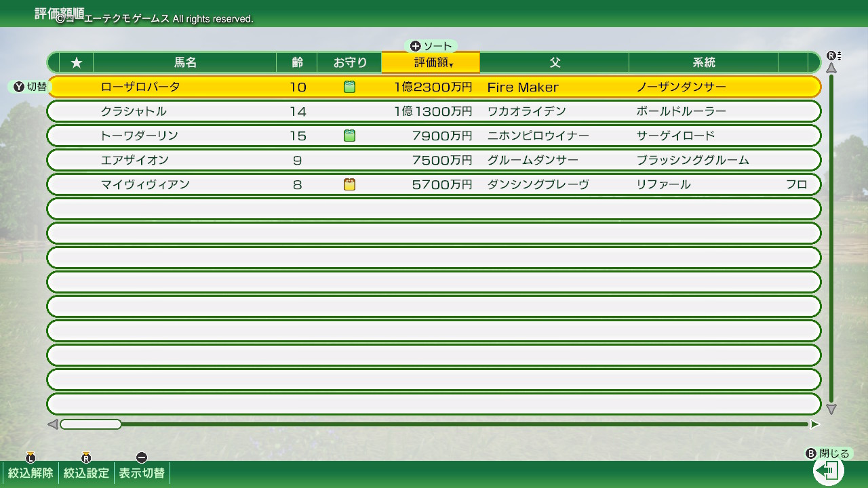The image size is (868, 488).
Task: Select the エアザイオン horse row
Action: 434,160
